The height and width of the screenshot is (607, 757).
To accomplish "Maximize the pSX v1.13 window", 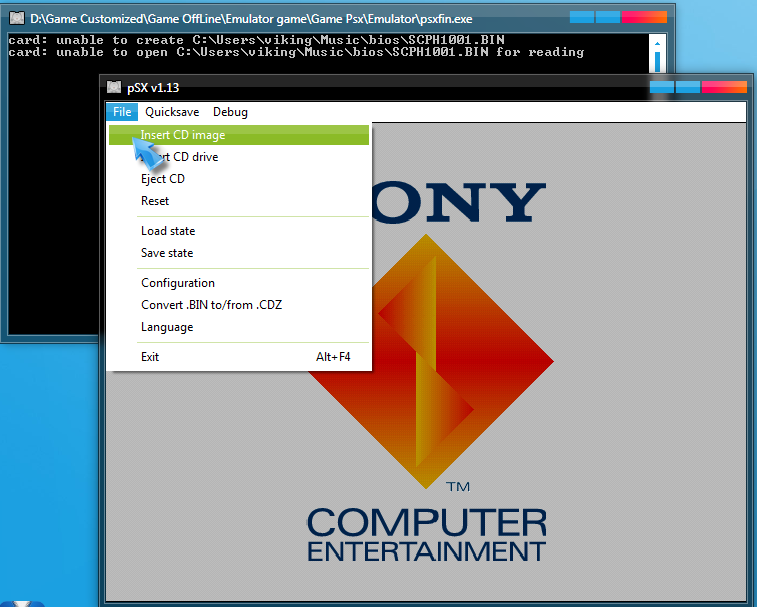I will pyautogui.click(x=687, y=87).
